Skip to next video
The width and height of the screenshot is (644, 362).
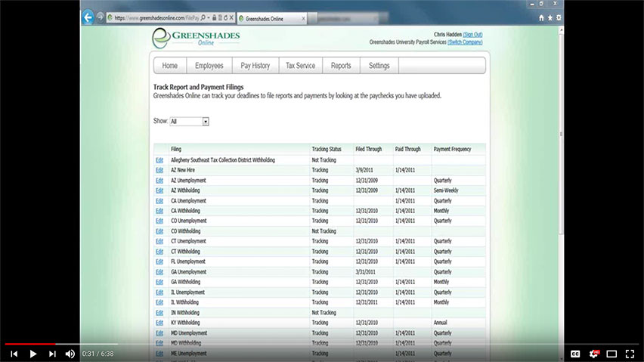(x=52, y=354)
